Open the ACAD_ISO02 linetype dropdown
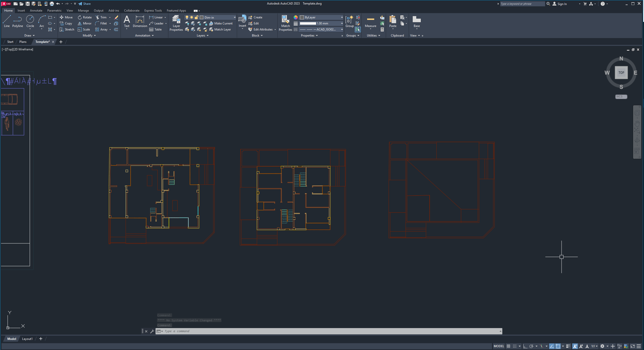 pyautogui.click(x=321, y=29)
